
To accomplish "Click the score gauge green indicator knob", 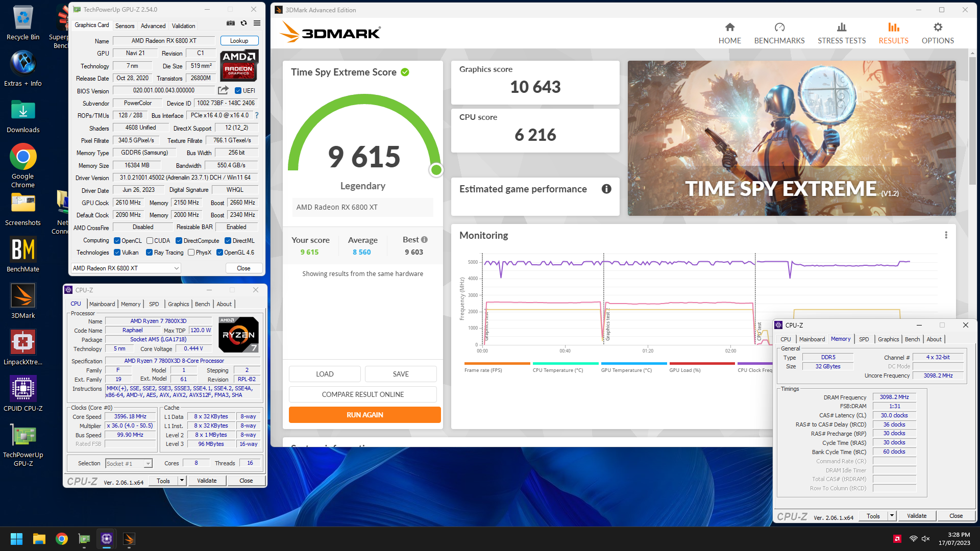I will coord(436,170).
